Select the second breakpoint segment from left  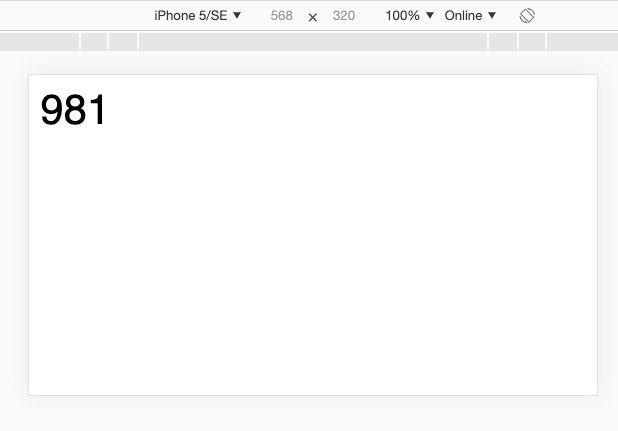94,41
